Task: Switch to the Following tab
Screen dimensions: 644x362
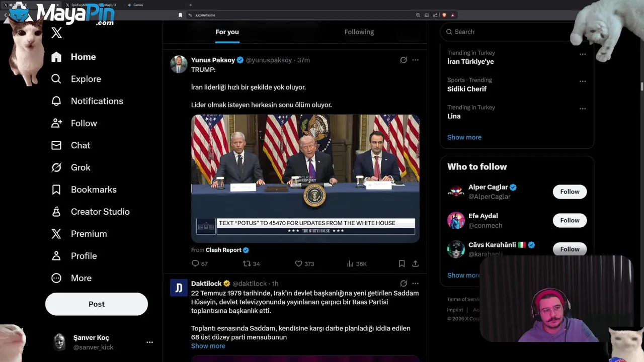Action: click(359, 32)
